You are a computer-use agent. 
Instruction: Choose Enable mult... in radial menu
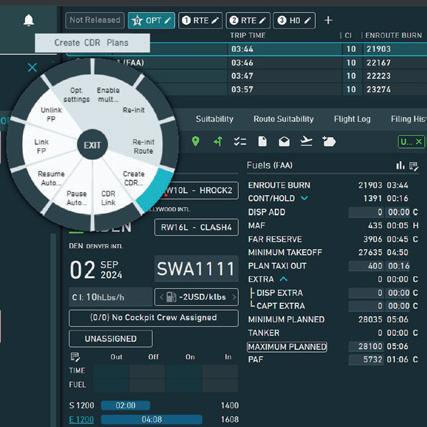point(108,95)
